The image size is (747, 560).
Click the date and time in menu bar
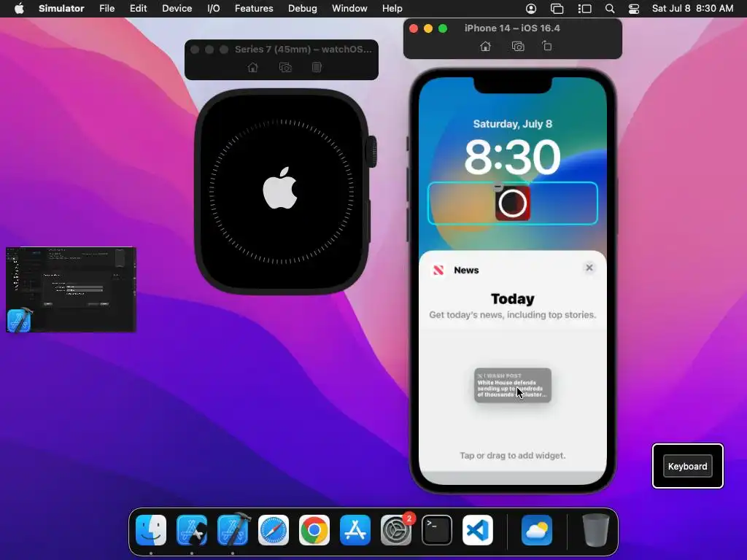693,9
